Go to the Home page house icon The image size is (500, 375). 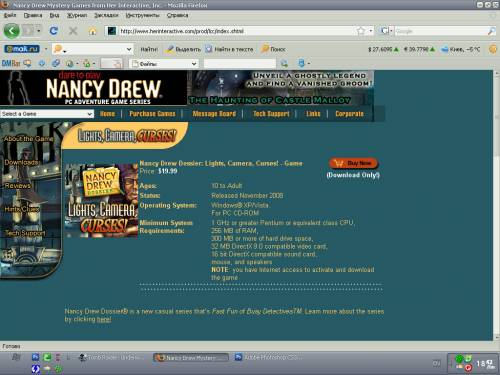pos(92,31)
